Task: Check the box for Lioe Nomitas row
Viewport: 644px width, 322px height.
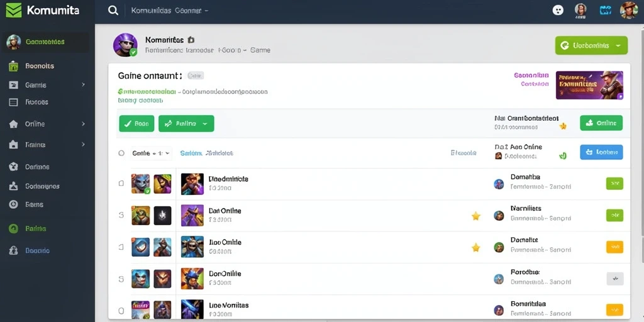Action: [121, 311]
